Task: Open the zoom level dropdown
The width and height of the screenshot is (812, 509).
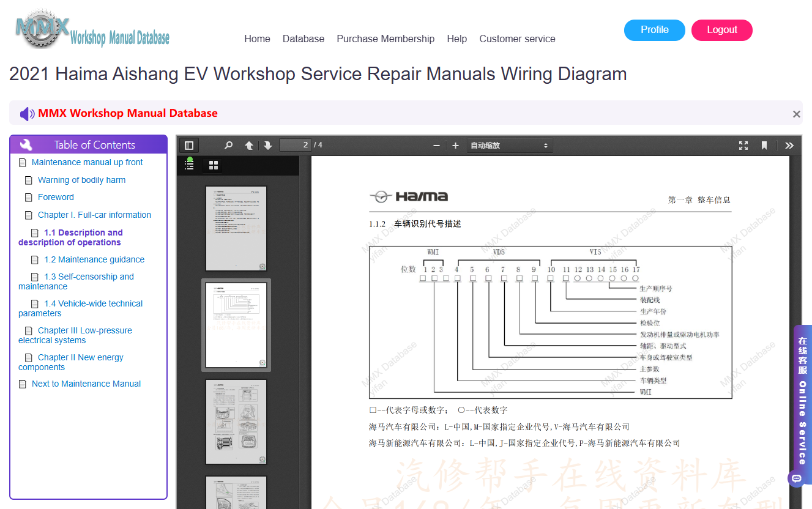Action: coord(510,146)
